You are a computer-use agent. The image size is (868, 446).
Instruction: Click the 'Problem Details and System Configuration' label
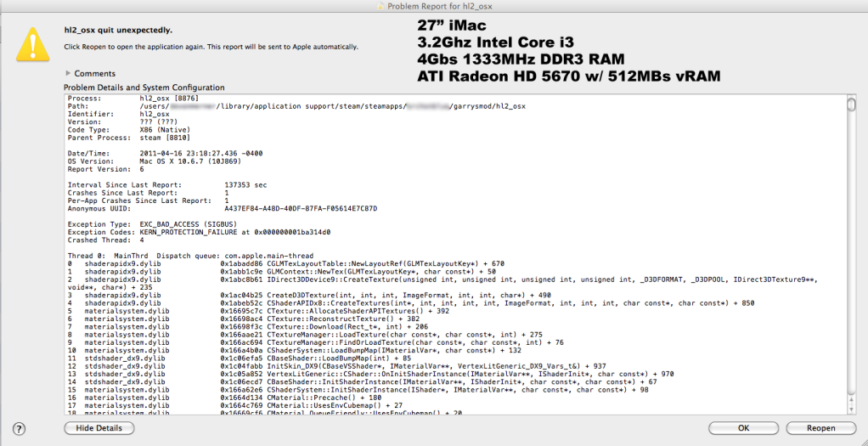click(144, 88)
